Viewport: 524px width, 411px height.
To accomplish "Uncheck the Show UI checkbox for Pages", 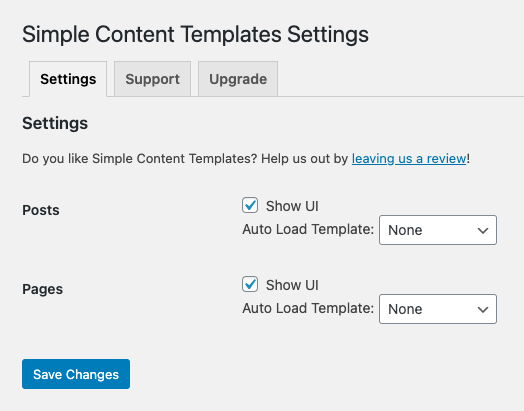I will click(x=250, y=284).
